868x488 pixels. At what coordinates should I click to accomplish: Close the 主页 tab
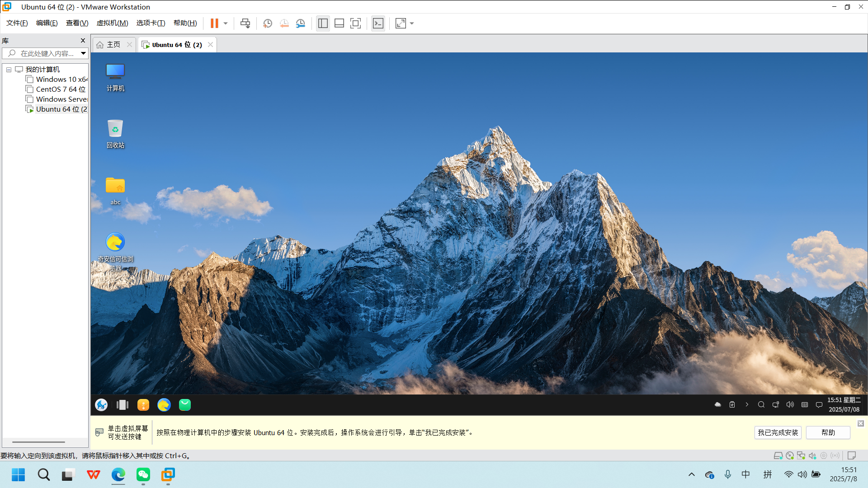point(130,44)
